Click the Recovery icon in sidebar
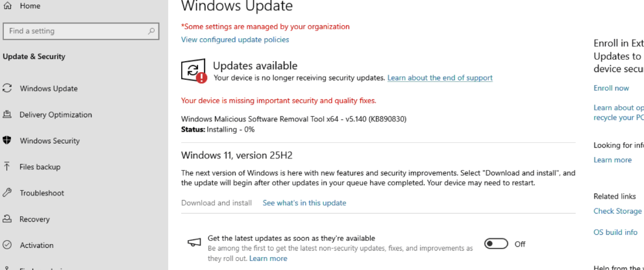The width and height of the screenshot is (644, 270). 7,219
